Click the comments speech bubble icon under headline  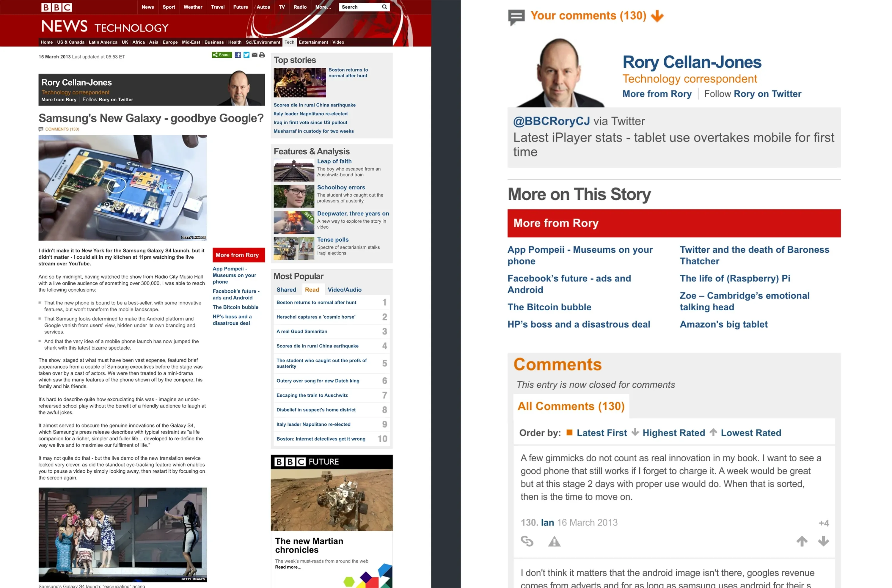point(41,129)
